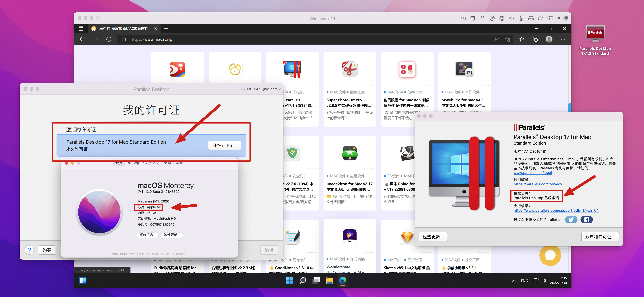Switch to the 概览 tab in About This Mac
The width and height of the screenshot is (644, 297).
point(119,163)
